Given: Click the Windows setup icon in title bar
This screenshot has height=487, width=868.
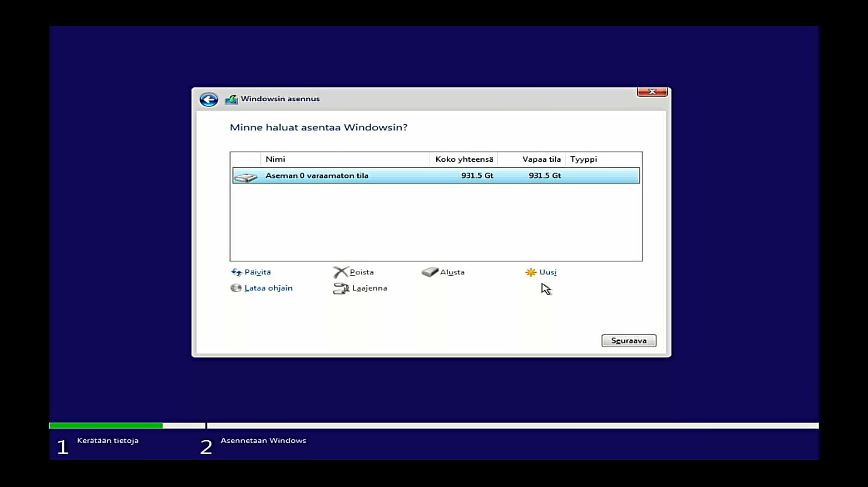Looking at the screenshot, I should pos(231,99).
